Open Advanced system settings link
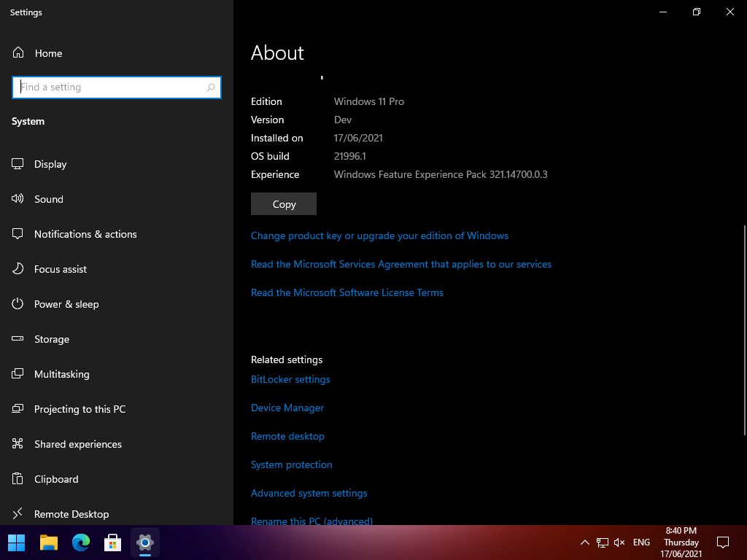This screenshot has height=560, width=747. 309,494
